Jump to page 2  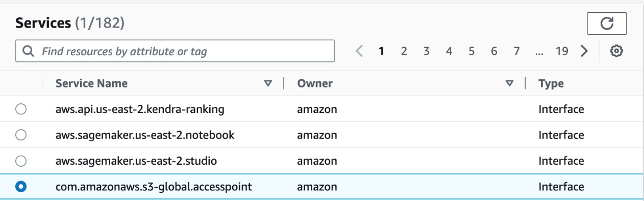[x=404, y=51]
